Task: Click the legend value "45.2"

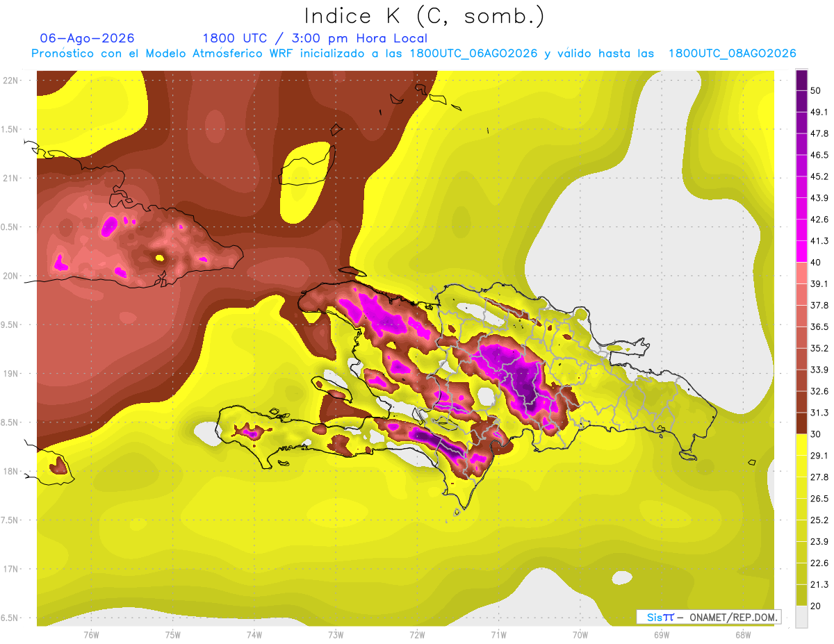Action: click(x=819, y=176)
